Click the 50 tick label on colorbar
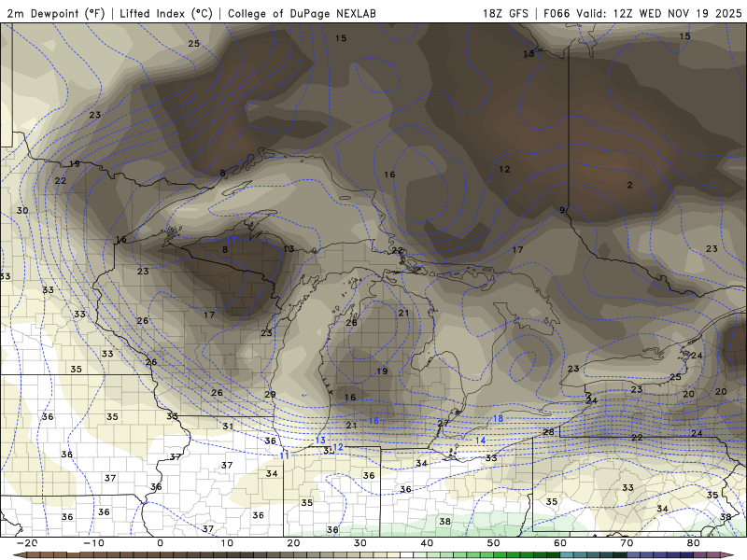Screen dimensions: 747x560 click(x=494, y=543)
